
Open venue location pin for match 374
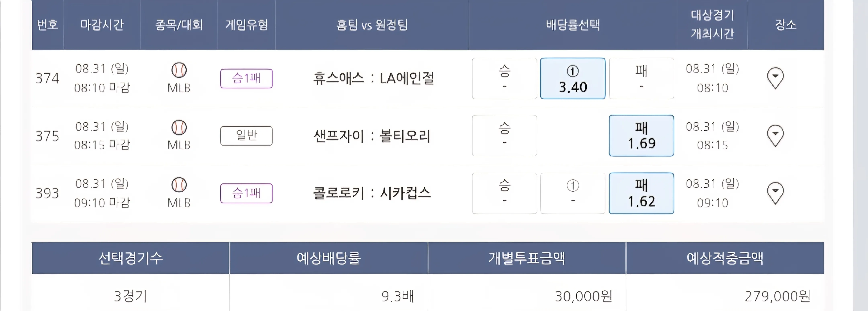(775, 78)
